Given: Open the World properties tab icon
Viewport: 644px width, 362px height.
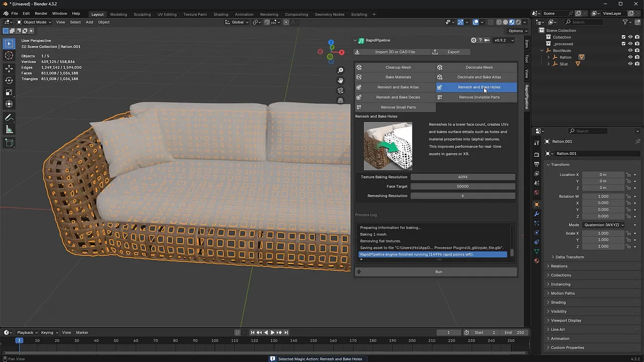Looking at the screenshot, I should 536,193.
